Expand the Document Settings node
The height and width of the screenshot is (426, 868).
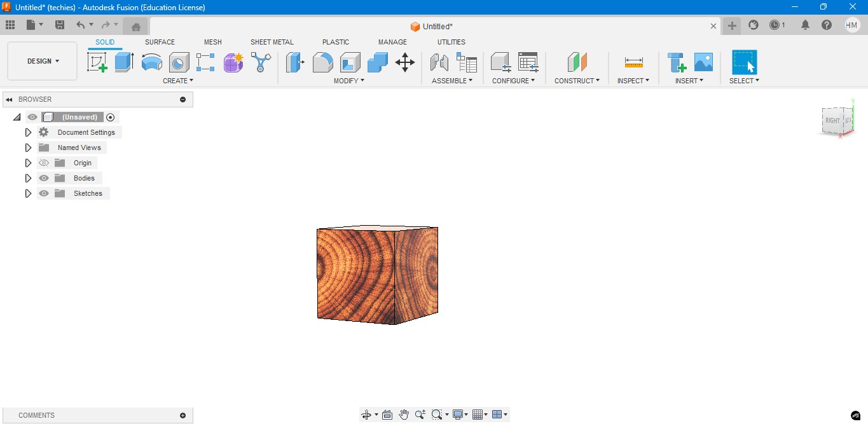(x=28, y=132)
